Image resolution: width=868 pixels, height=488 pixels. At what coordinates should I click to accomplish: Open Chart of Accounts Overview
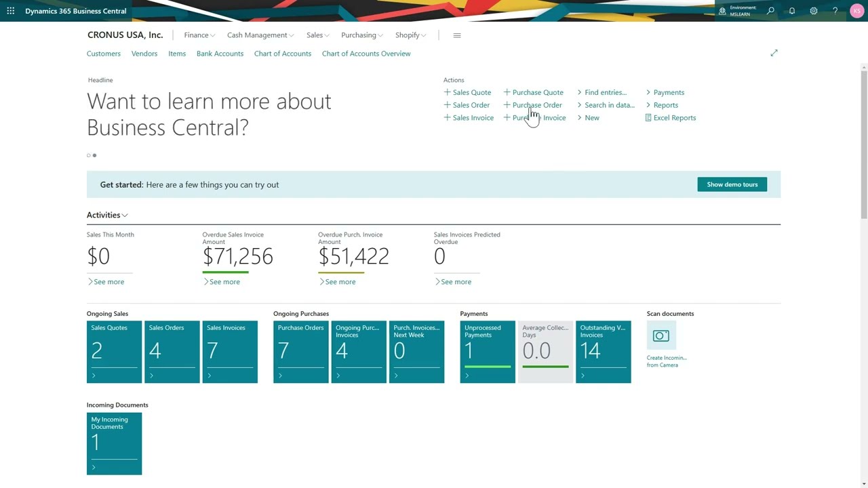[x=366, y=54]
